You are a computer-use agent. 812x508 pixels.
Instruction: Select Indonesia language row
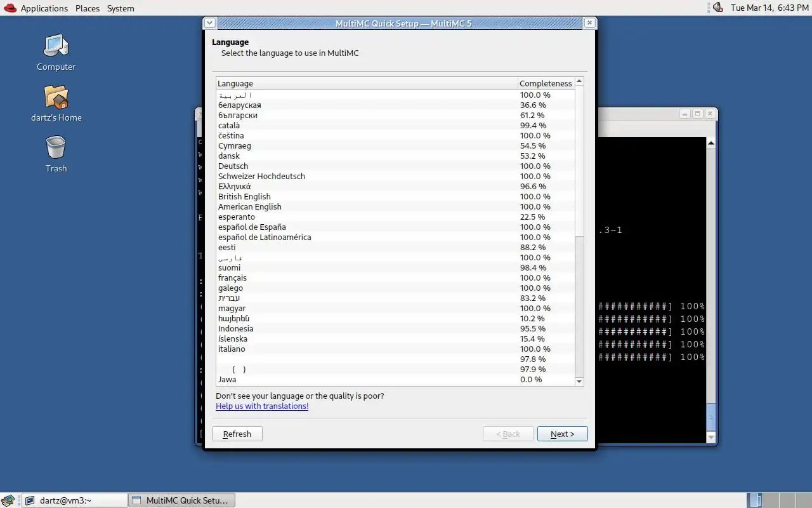click(395, 328)
